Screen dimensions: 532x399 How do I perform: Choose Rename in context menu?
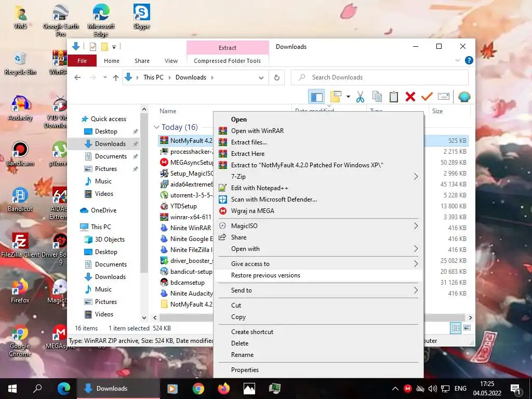click(x=318, y=355)
